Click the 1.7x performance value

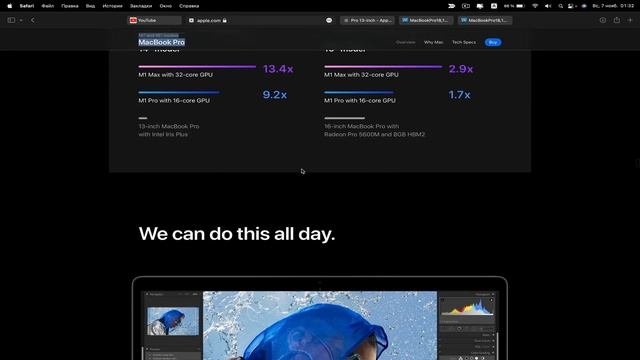click(459, 95)
